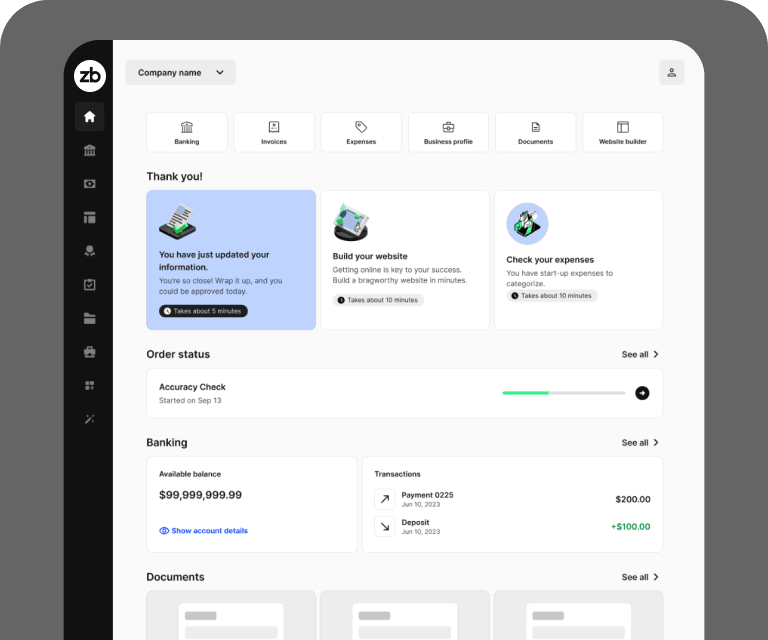The width and height of the screenshot is (768, 640).
Task: Open the checklist task icon in the sidebar
Action: 90,284
